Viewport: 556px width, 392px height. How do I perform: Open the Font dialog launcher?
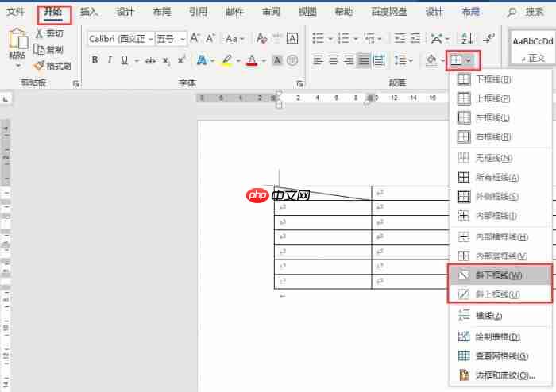[x=300, y=84]
